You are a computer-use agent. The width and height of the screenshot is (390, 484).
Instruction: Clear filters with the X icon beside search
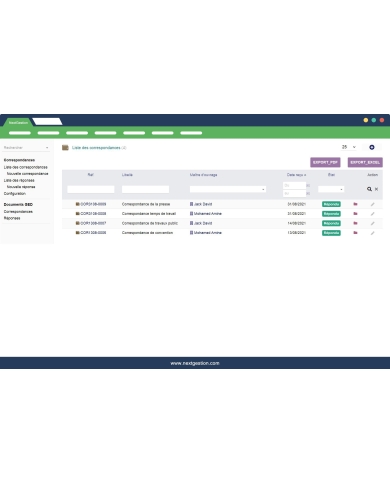coord(376,189)
